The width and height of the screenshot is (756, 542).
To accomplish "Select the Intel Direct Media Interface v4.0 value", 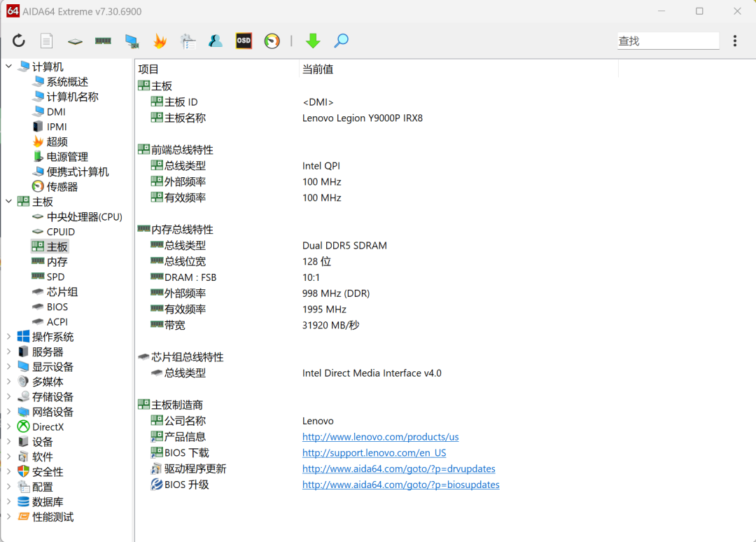I will [x=372, y=373].
